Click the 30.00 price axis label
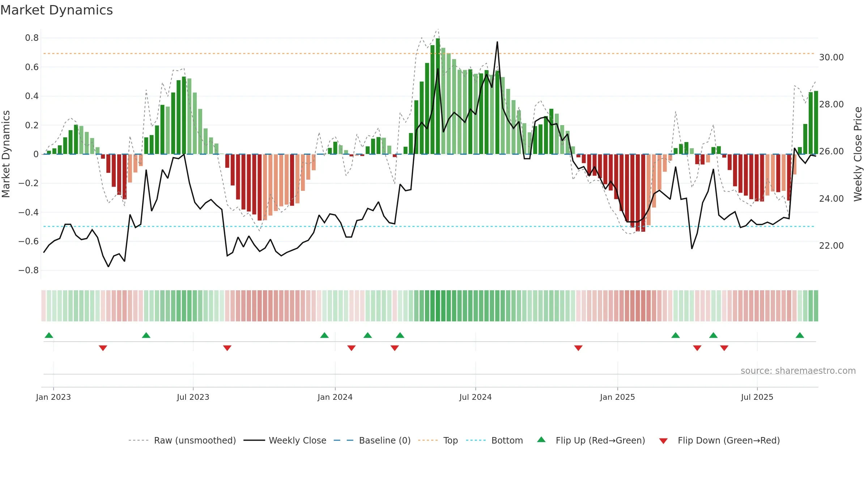The height and width of the screenshot is (488, 868). [x=831, y=57]
